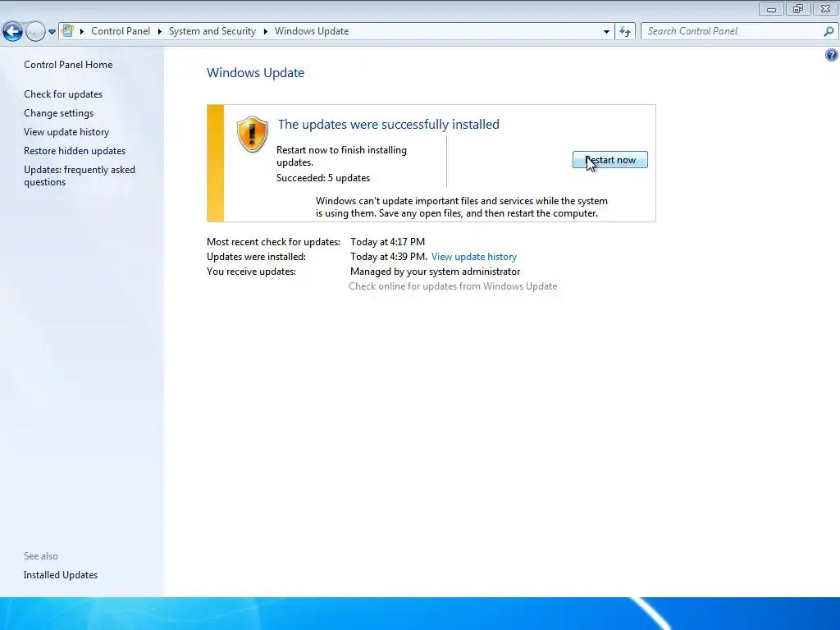Select the Windows Update breadcrumb

[312, 31]
